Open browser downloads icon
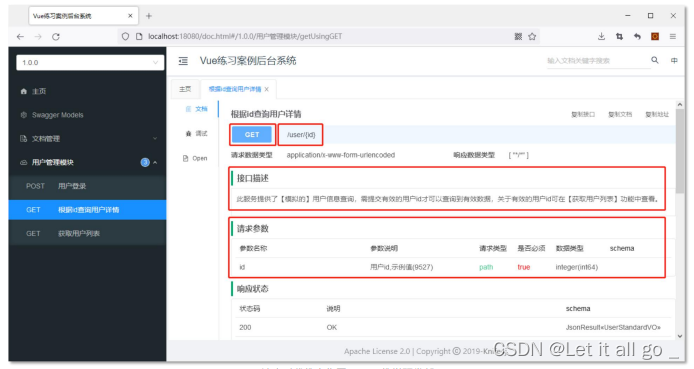The image size is (694, 369). (x=601, y=36)
